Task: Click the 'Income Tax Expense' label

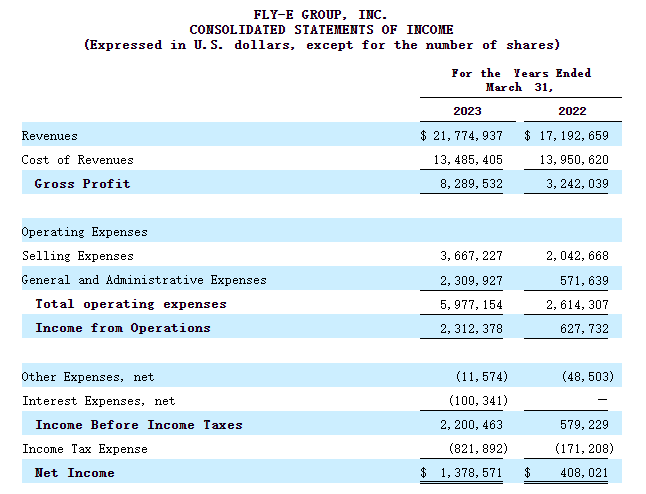Action: [x=84, y=449]
